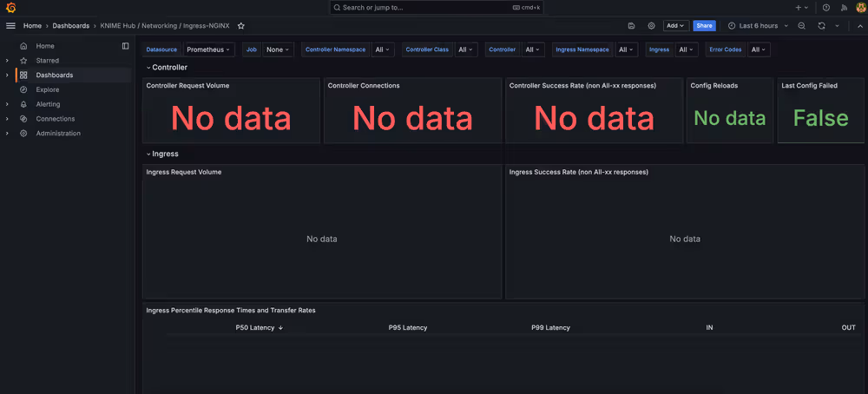Open the Controller Namespace All dropdown
The image size is (868, 394).
click(383, 49)
